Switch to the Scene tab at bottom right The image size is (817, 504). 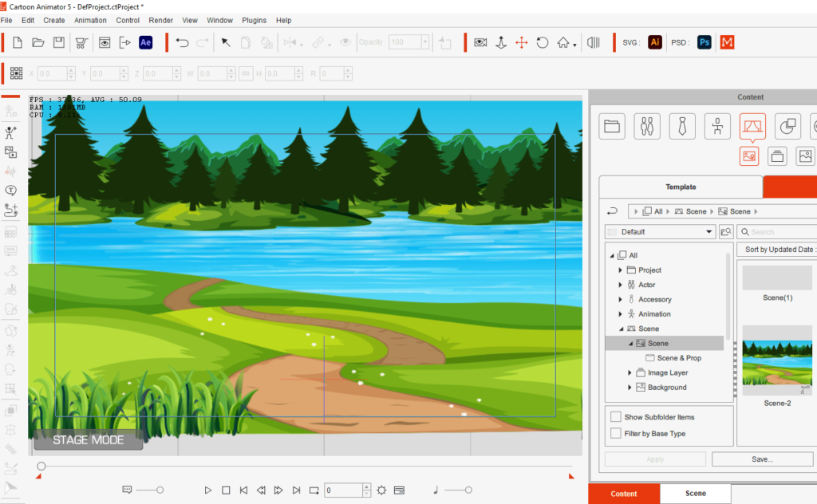pyautogui.click(x=694, y=493)
